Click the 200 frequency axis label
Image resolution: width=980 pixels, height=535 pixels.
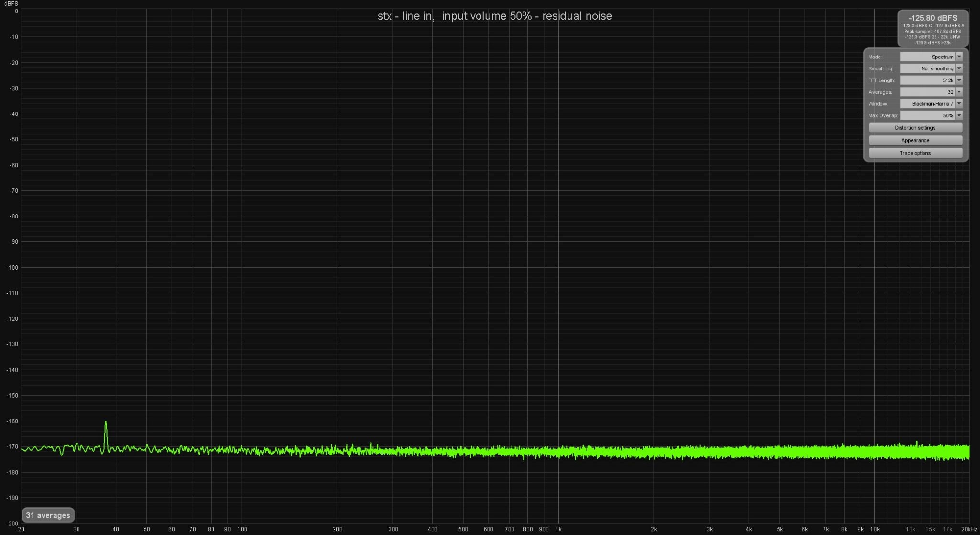point(337,529)
